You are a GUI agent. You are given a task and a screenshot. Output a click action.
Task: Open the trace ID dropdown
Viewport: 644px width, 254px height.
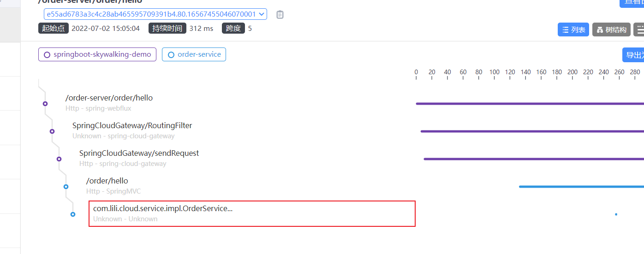click(x=155, y=14)
